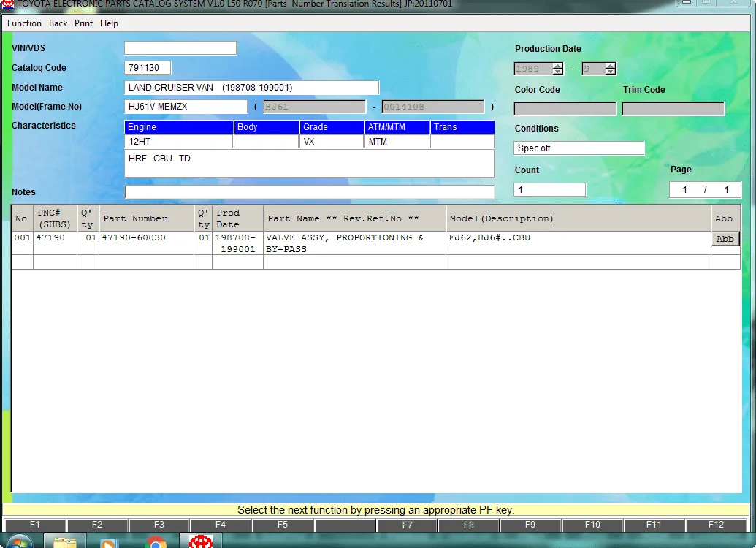Click the Prod Date column header
This screenshot has width=756, height=548.
click(237, 218)
